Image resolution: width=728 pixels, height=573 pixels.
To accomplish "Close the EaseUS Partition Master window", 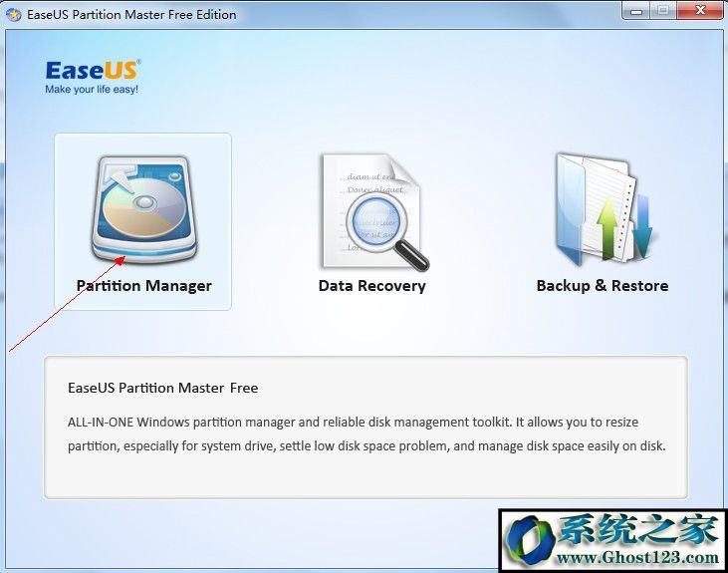I will pos(700,11).
